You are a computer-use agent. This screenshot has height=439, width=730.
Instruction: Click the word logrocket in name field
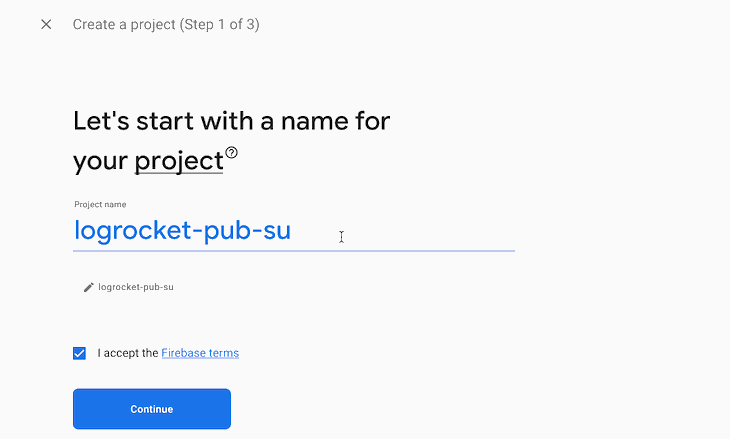click(133, 230)
